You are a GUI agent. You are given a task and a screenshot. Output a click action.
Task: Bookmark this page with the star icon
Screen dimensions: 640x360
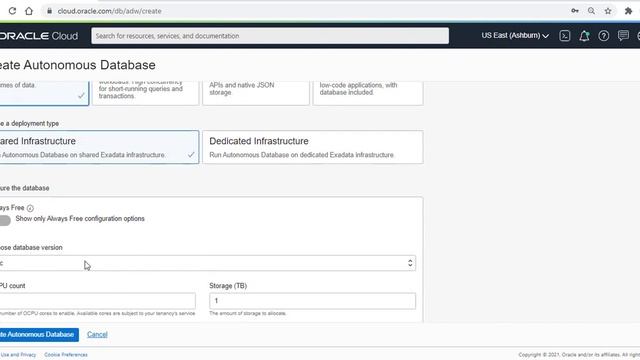[608, 11]
